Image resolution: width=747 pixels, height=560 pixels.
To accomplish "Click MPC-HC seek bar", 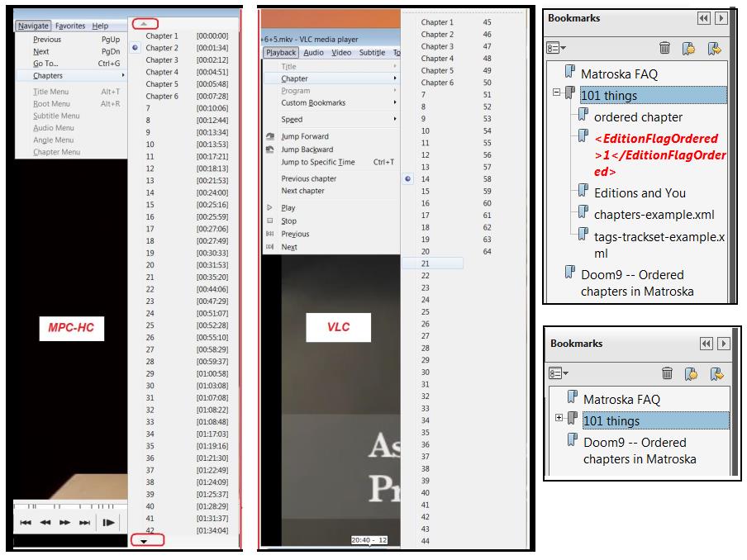I will 70,505.
